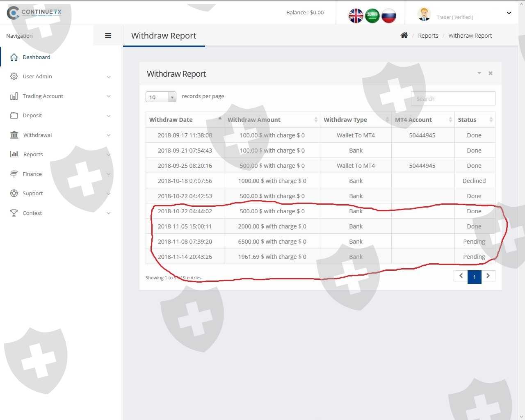Click date 2018-09-25 08:20:16
The height and width of the screenshot is (420, 525).
point(185,166)
